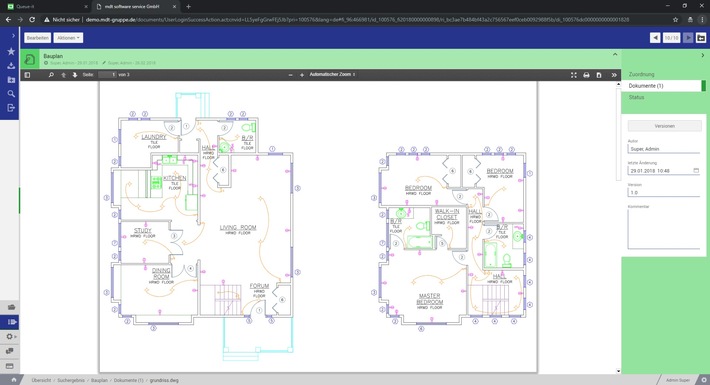Click the viewer download document icon

599,75
